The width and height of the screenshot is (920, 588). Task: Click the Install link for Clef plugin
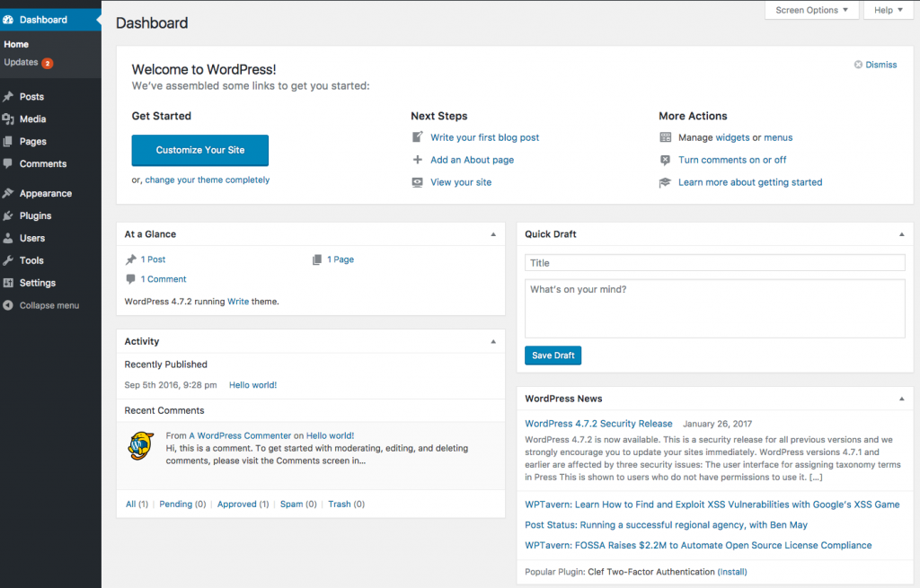[x=732, y=572]
